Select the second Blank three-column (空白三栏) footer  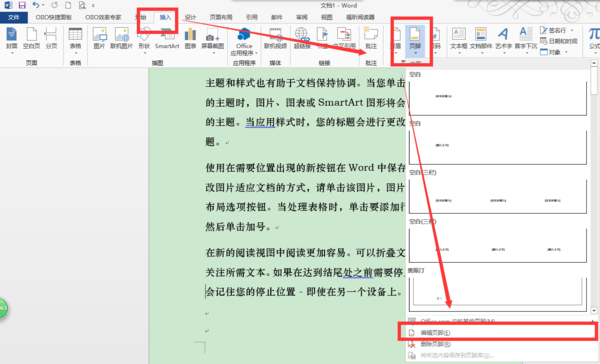tap(497, 245)
